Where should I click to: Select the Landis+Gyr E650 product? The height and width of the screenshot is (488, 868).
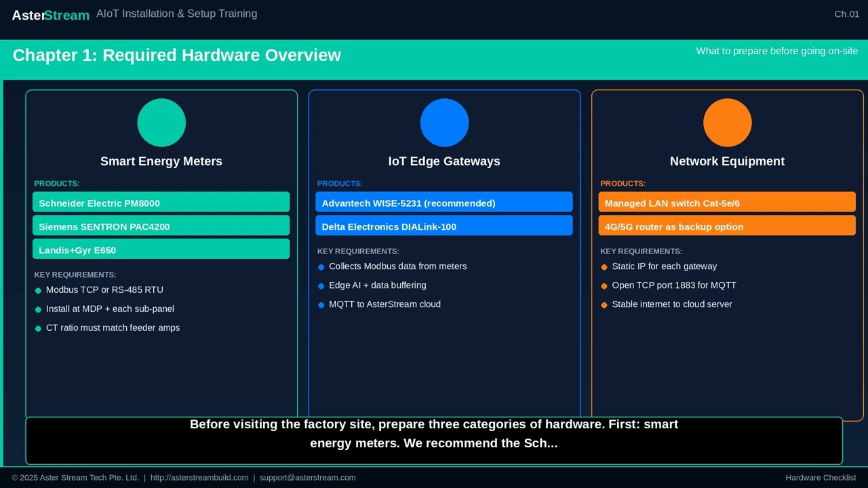pos(161,249)
